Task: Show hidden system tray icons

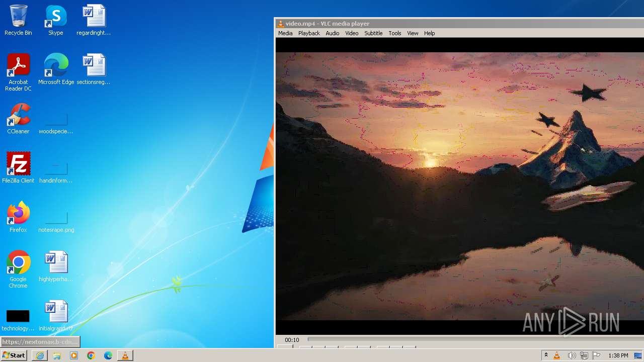Action: pyautogui.click(x=546, y=355)
